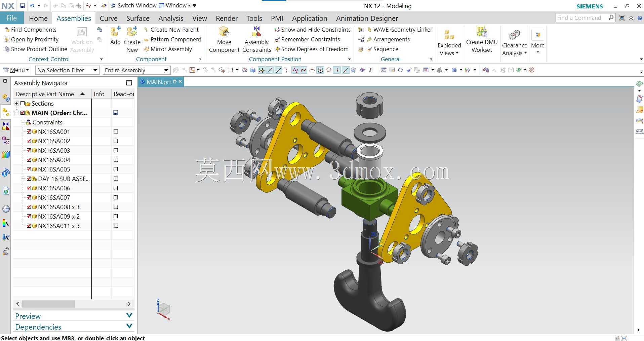
Task: Open the Animation Designer tab
Action: (367, 18)
